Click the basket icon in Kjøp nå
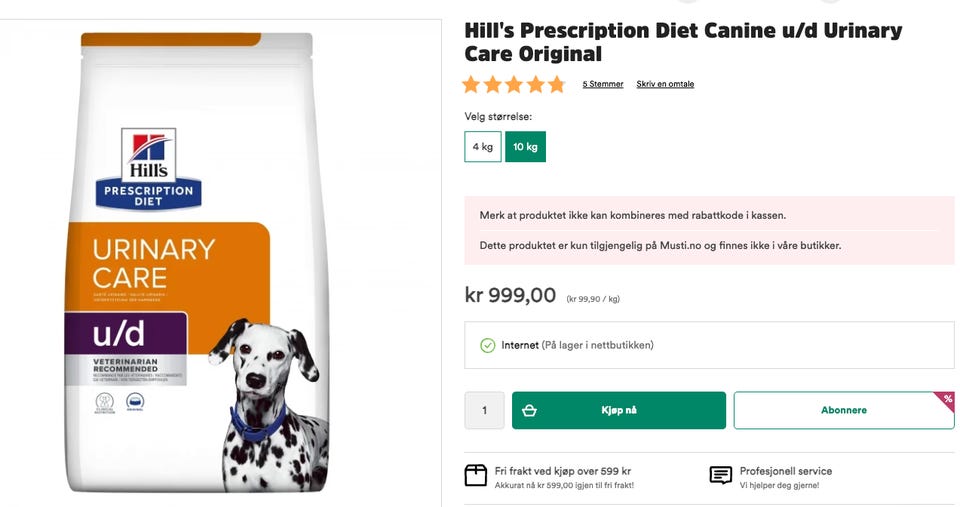 tap(530, 410)
